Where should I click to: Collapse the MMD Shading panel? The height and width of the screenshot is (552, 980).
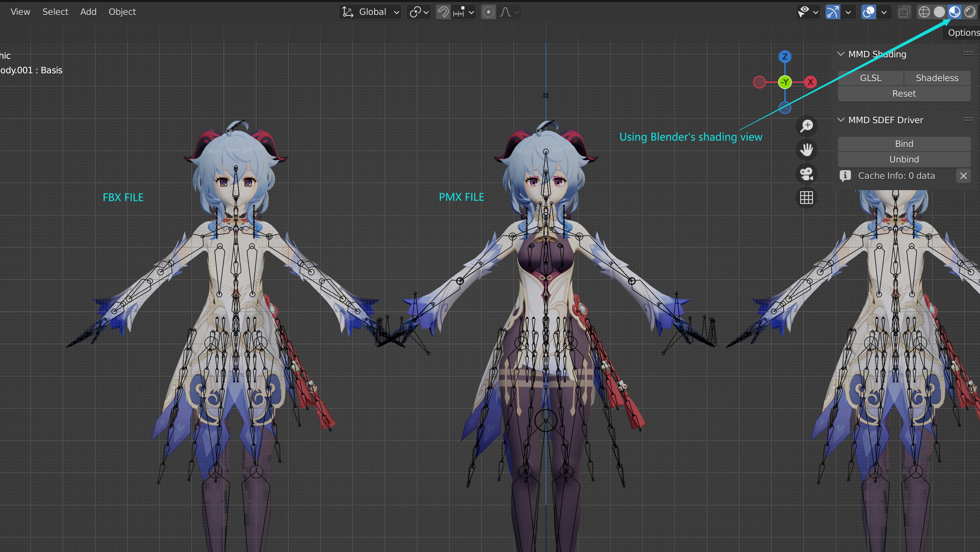pyautogui.click(x=841, y=54)
